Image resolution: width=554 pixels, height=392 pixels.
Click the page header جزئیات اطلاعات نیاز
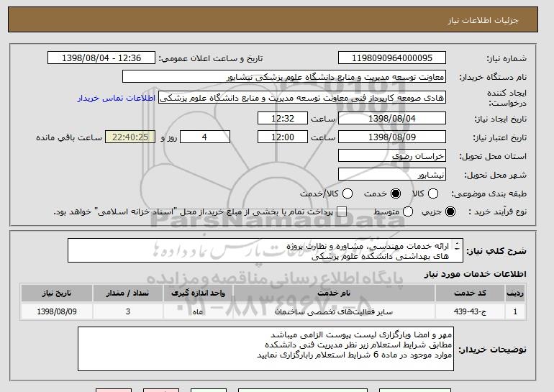[483, 20]
